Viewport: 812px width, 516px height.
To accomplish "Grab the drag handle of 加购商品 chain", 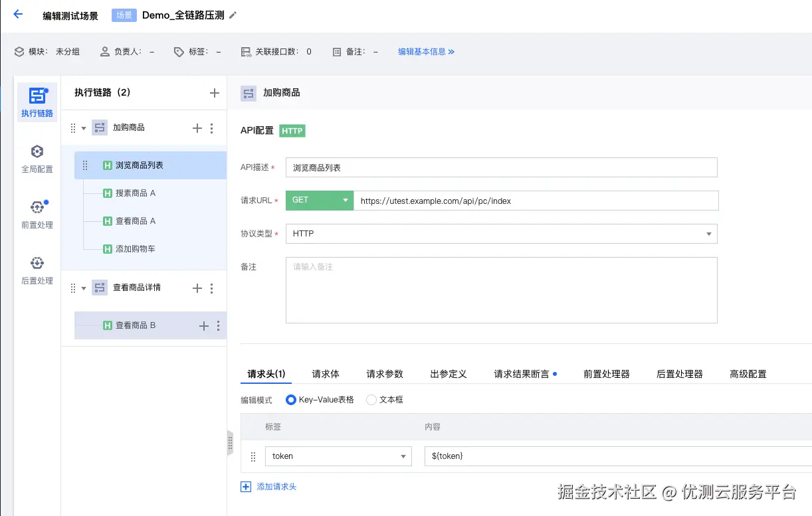I will coord(73,128).
